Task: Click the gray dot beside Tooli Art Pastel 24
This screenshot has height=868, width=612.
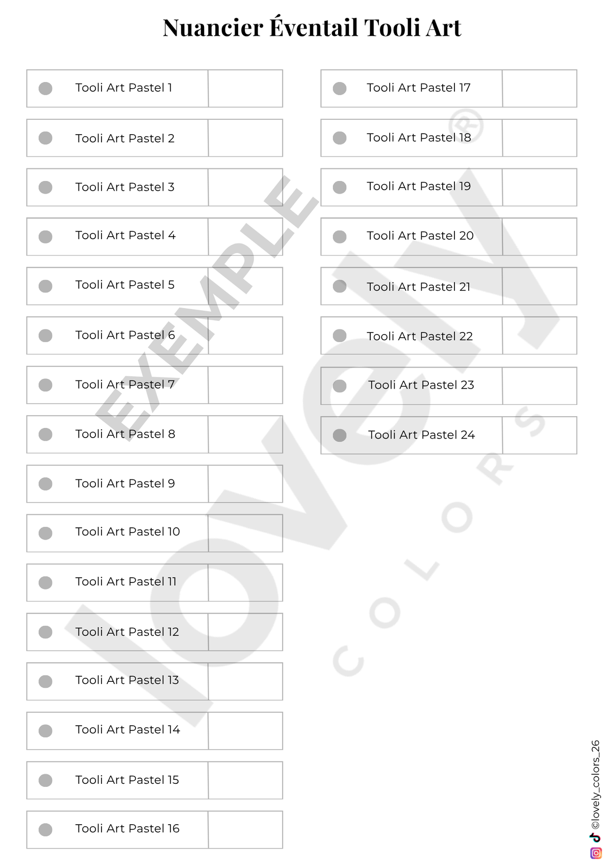Action: 340,435
